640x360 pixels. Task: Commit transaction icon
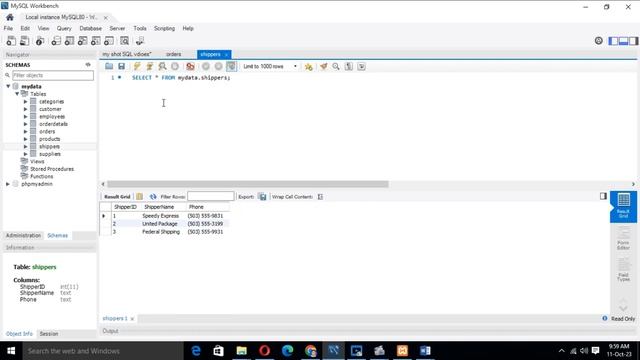tap(206, 66)
